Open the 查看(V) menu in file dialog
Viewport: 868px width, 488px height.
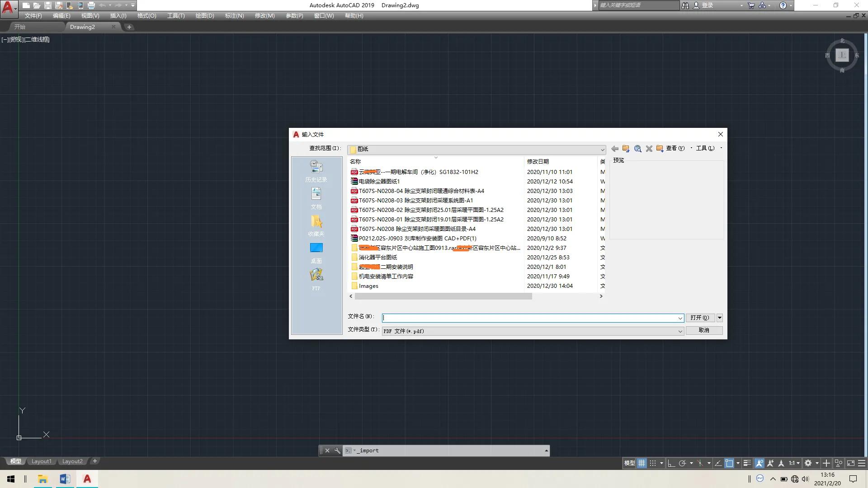pyautogui.click(x=675, y=148)
